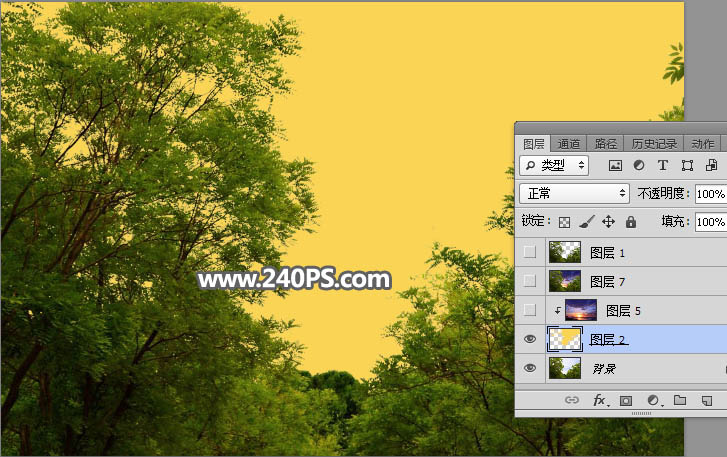Open the 正常 blend mode dropdown

coord(574,193)
